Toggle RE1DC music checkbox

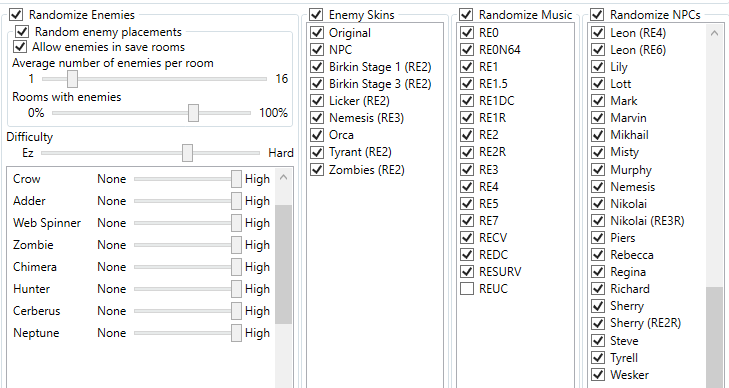pos(467,101)
